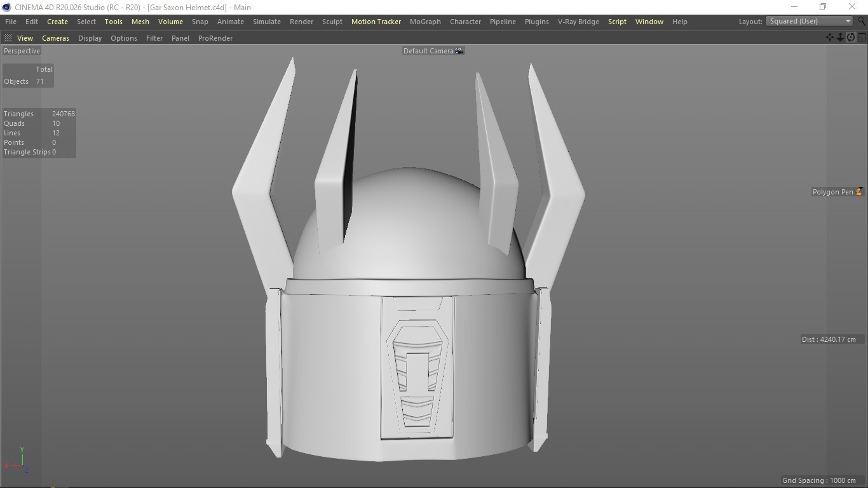
Task: Open the MoGraph menu
Action: 425,22
